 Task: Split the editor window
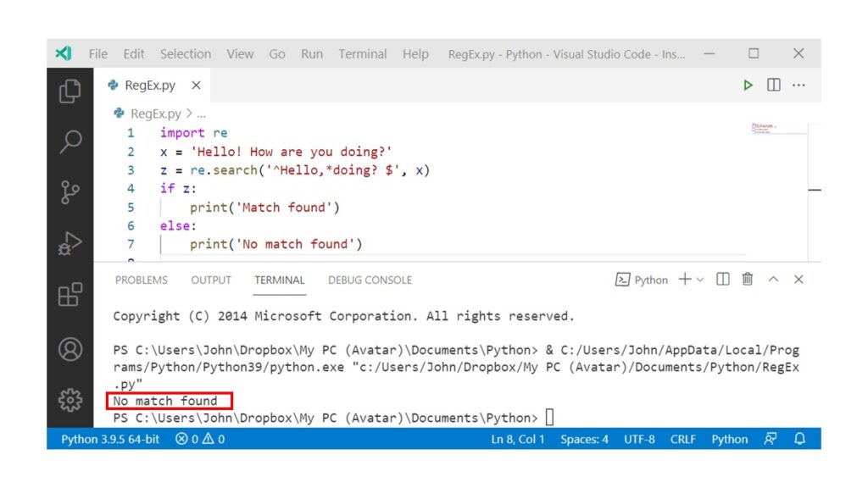[x=772, y=85]
